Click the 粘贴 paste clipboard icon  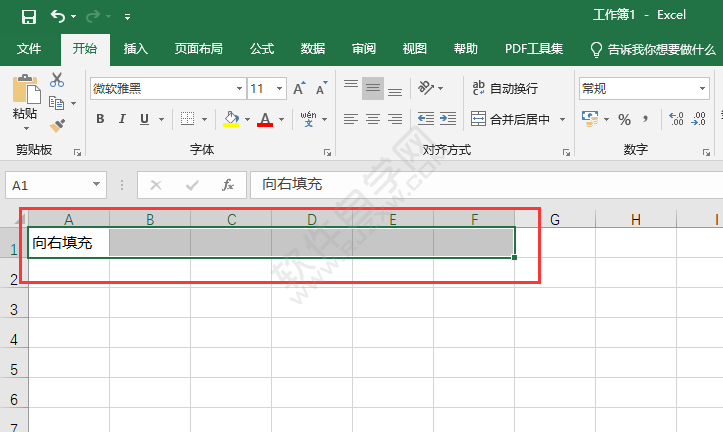pyautogui.click(x=26, y=89)
